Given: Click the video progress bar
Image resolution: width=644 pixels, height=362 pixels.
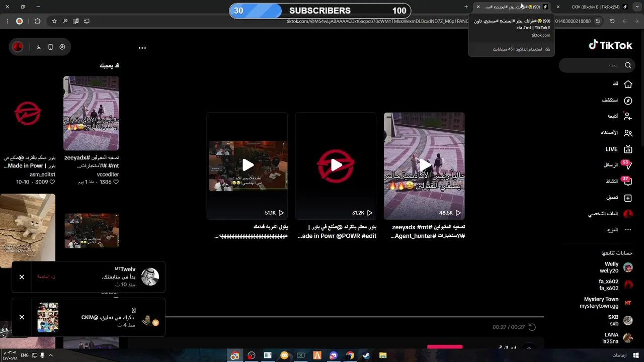Looking at the screenshot, I should (x=355, y=317).
